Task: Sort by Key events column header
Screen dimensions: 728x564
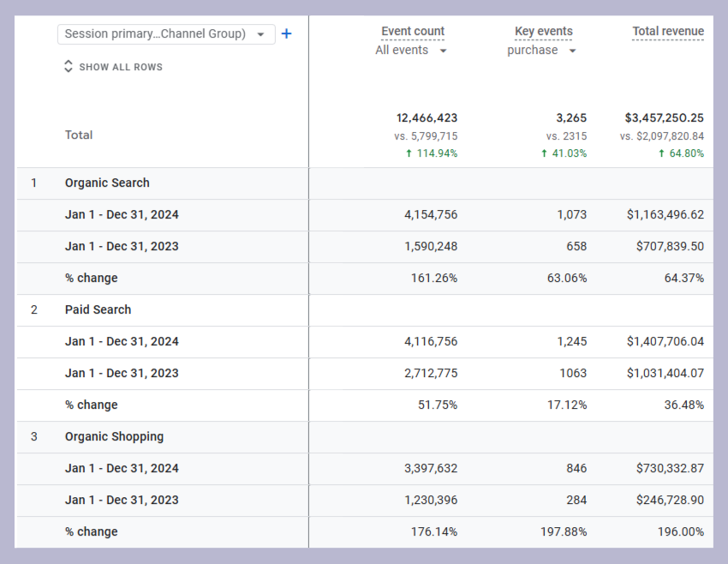Action: pyautogui.click(x=543, y=32)
